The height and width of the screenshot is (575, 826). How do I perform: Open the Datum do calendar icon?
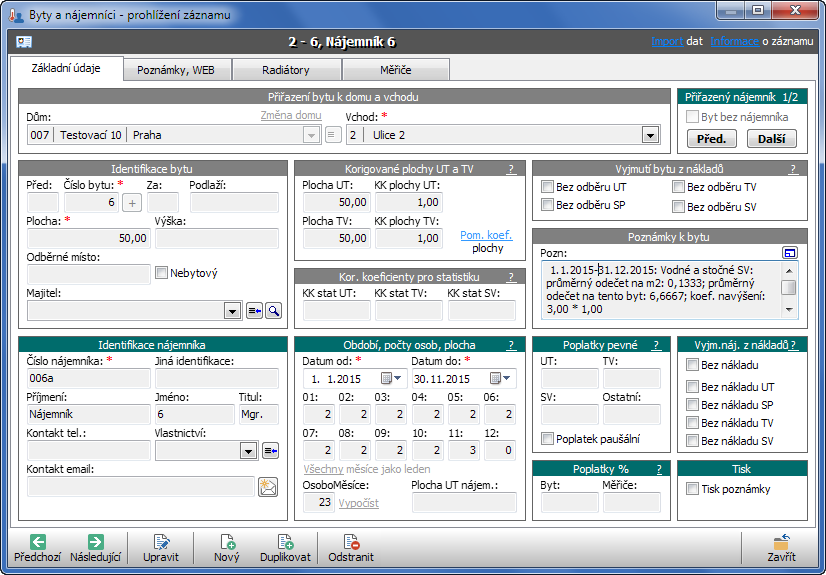point(495,378)
